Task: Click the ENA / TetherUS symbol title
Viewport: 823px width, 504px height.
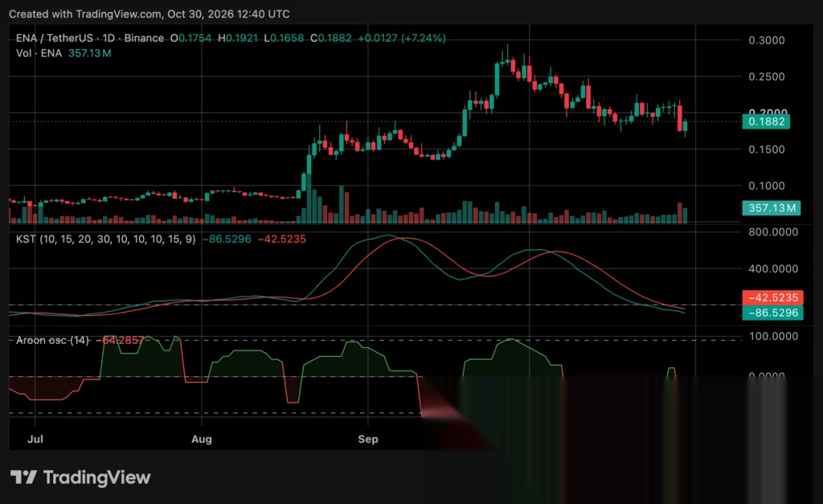Action: pos(54,39)
